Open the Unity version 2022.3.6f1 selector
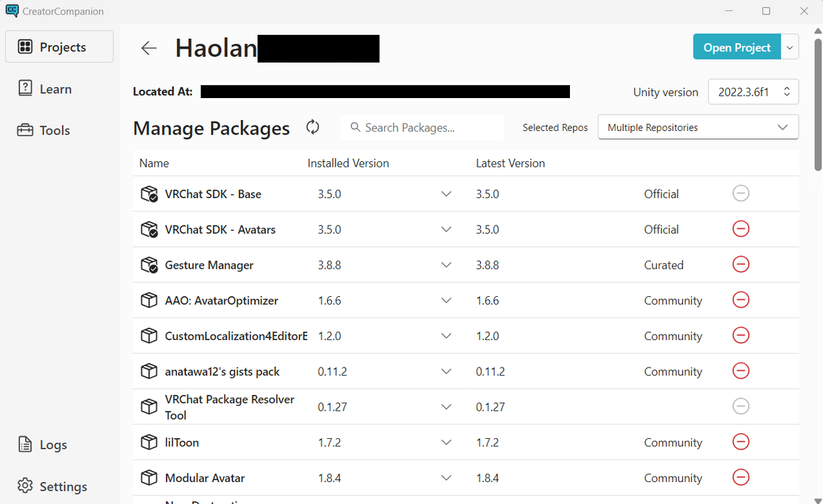 click(753, 91)
